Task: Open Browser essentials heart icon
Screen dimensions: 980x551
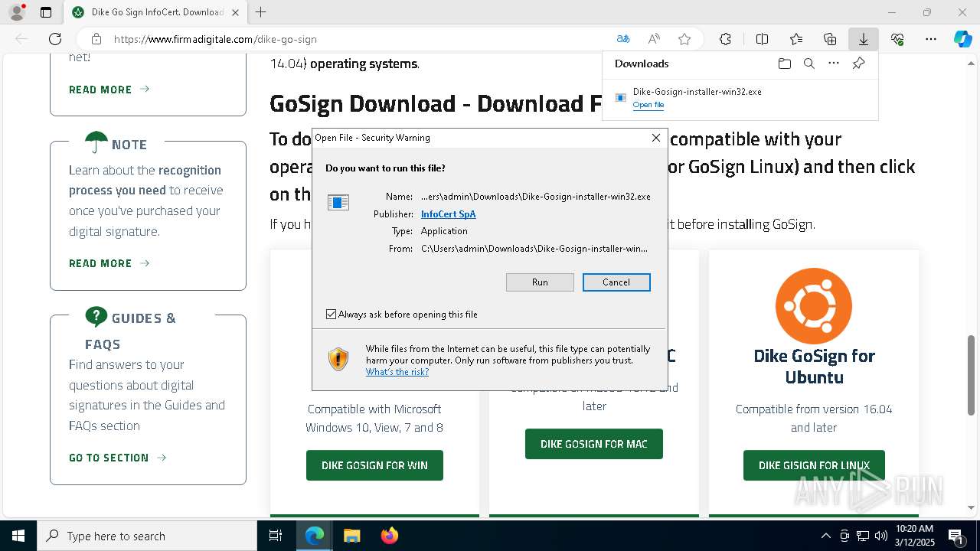Action: click(897, 39)
